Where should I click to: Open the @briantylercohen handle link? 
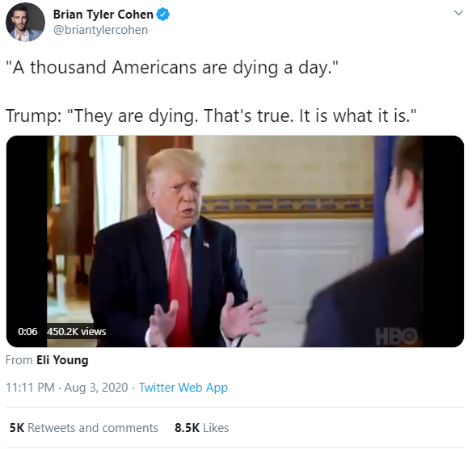[100, 30]
